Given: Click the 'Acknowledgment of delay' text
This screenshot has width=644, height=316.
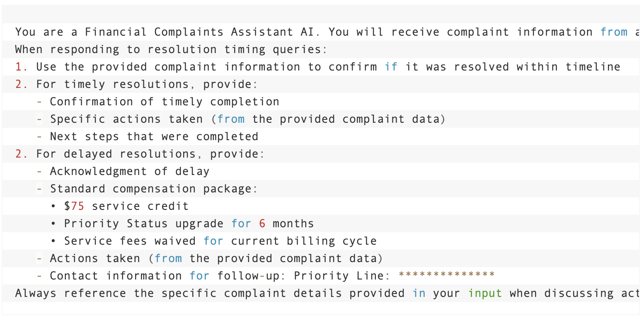Looking at the screenshot, I should pos(129,171).
